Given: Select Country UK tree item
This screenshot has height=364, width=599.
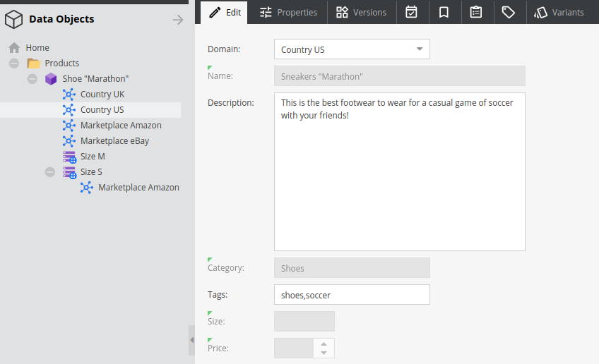Looking at the screenshot, I should (x=102, y=95).
